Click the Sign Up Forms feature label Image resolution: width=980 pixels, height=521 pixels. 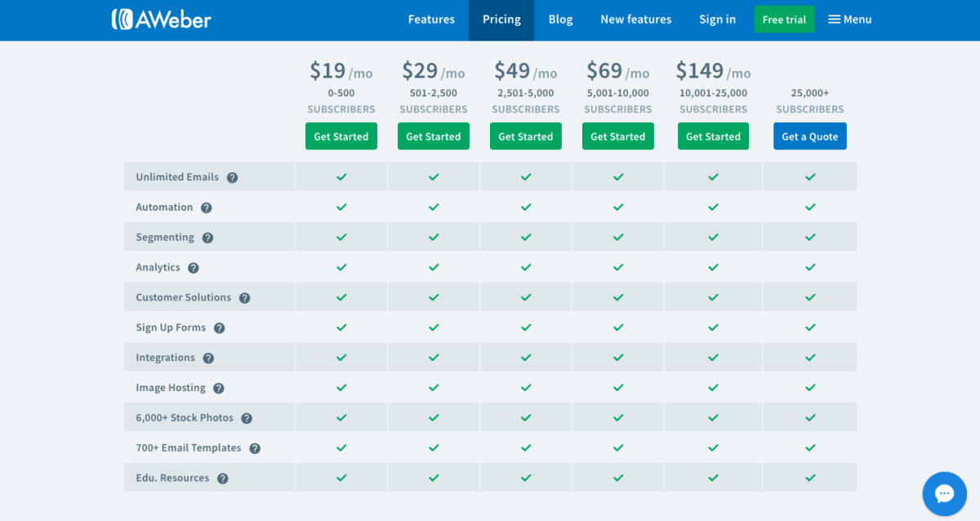(x=171, y=328)
